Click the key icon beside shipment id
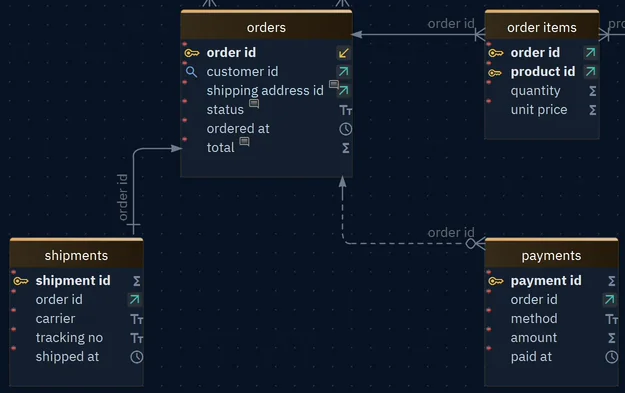This screenshot has width=625, height=393. [21, 281]
